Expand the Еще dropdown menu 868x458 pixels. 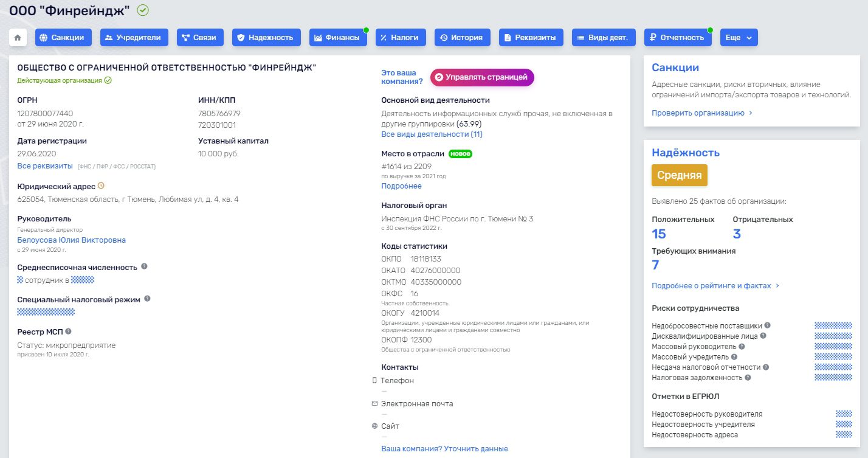[x=739, y=38]
